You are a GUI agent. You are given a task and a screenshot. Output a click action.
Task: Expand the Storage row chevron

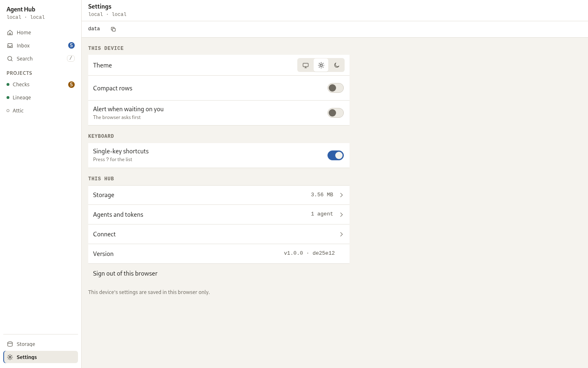pos(341,195)
